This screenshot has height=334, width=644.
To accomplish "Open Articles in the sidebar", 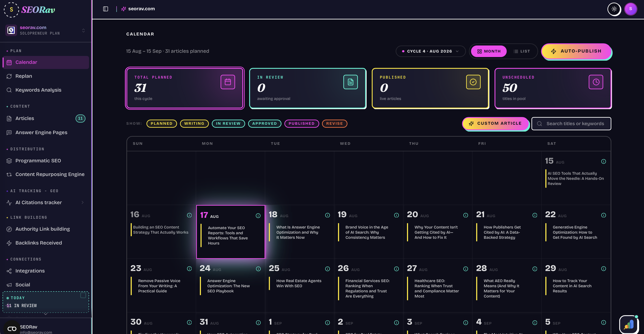I will coord(46,119).
